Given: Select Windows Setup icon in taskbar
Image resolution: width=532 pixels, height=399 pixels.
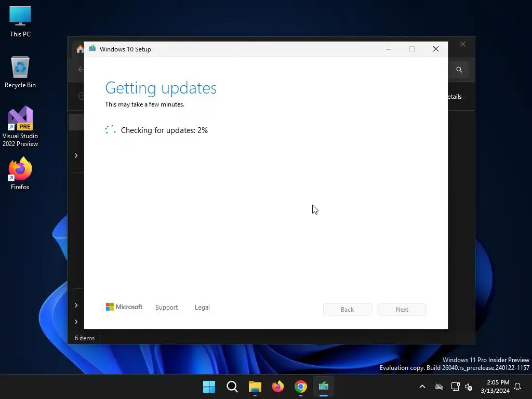Looking at the screenshot, I should (324, 387).
